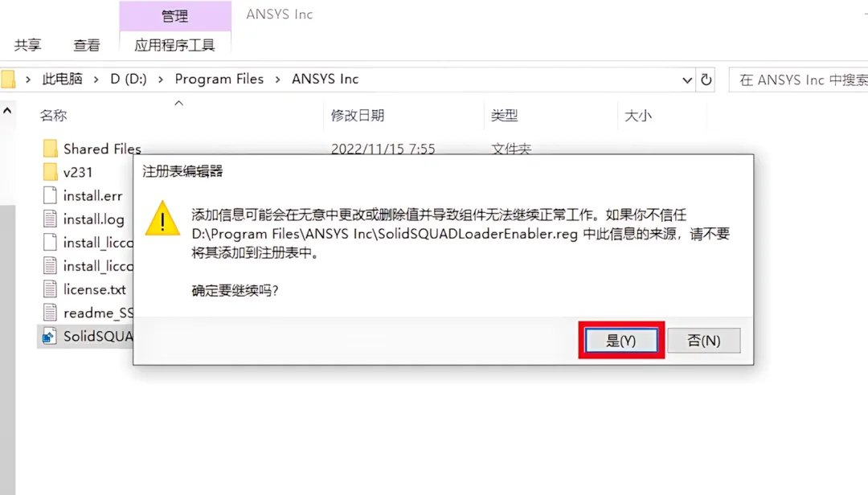
Task: Go to 此电脑 in the address bar
Action: tap(63, 80)
